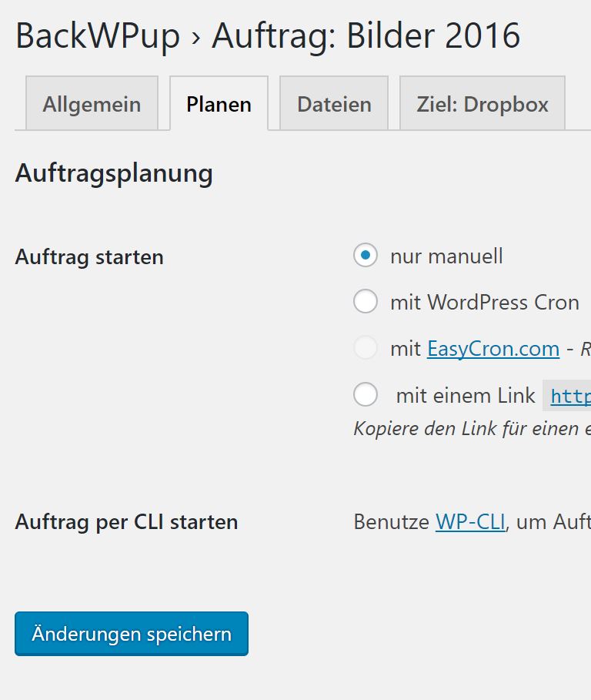This screenshot has width=591, height=700.
Task: Go to the Ziel: Dropbox tab
Action: pos(482,104)
